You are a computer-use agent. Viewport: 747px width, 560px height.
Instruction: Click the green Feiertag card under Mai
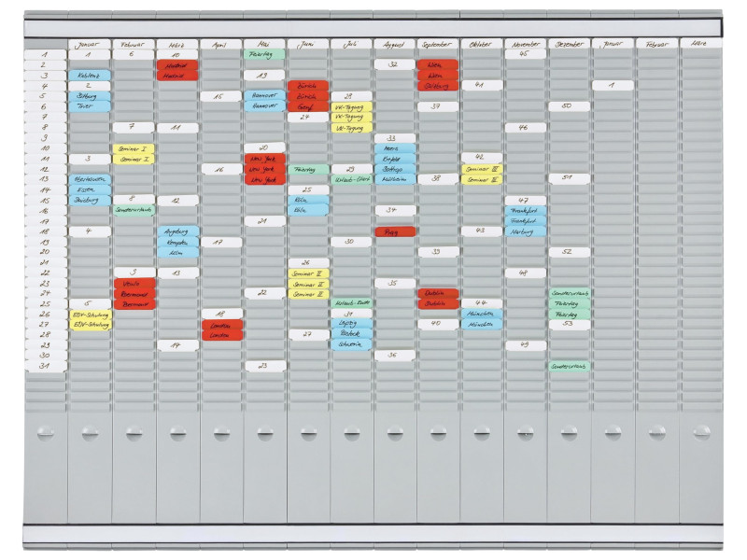(264, 54)
